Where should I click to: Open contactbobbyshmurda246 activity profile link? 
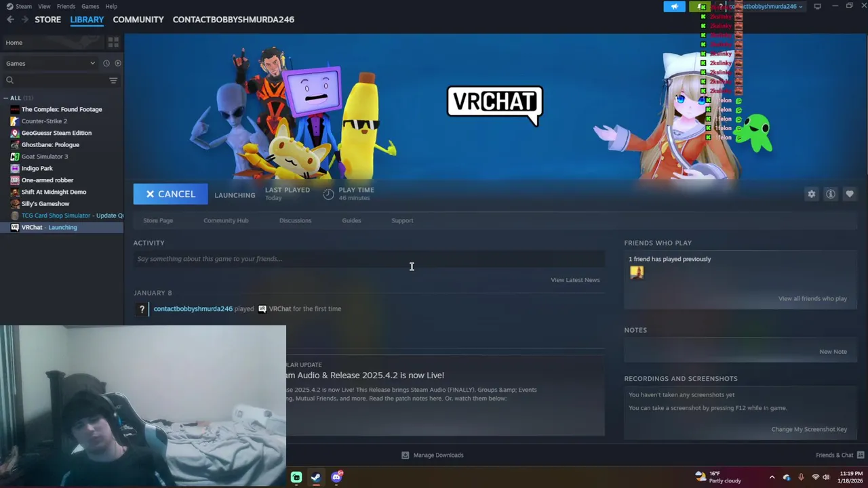(193, 309)
